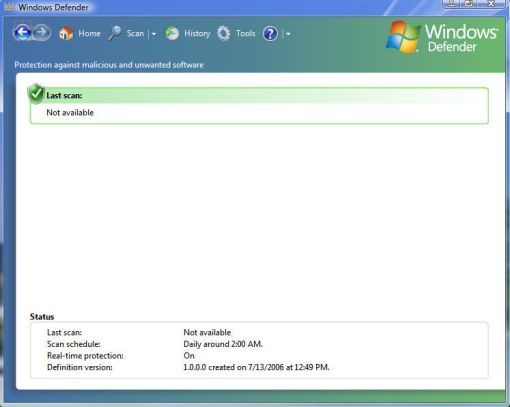Select 'Last scan:' label in Status box

pos(64,332)
